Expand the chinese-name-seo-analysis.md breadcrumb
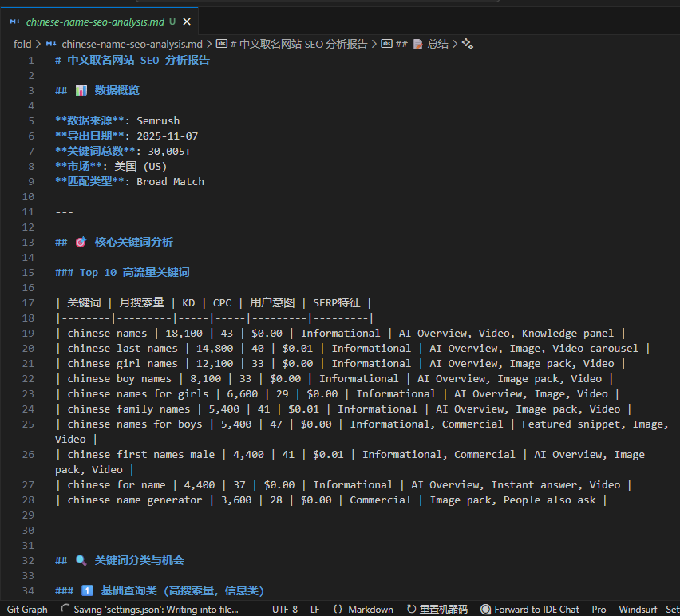This screenshot has height=616, width=680. coord(131,44)
